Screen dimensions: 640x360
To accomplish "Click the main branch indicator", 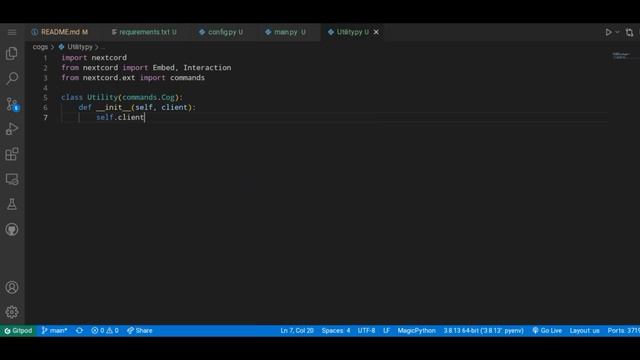I will pyautogui.click(x=54, y=331).
